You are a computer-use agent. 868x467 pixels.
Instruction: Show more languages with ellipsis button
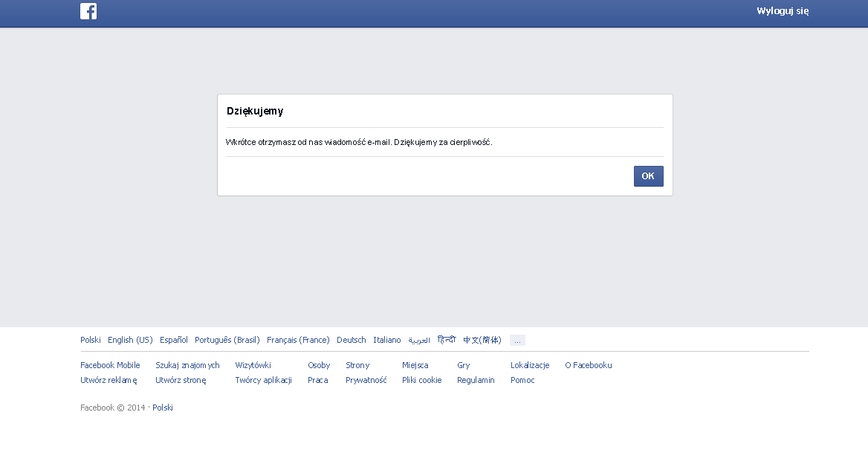517,340
